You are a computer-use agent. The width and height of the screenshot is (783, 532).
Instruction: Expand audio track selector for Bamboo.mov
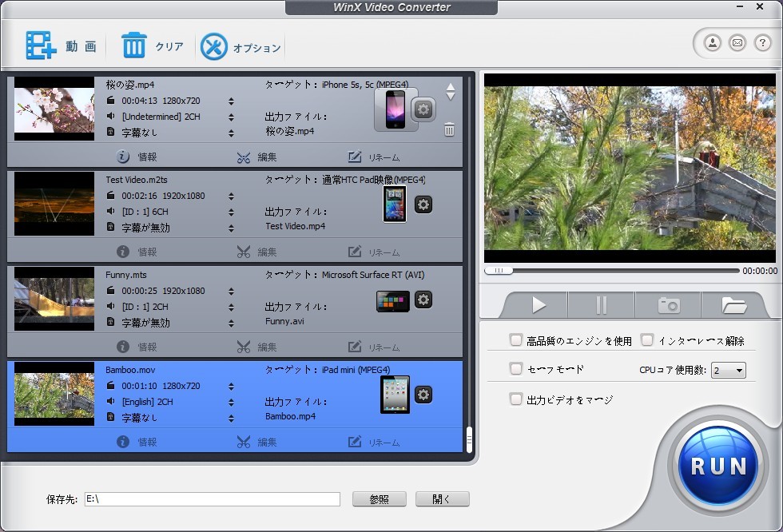coord(231,402)
